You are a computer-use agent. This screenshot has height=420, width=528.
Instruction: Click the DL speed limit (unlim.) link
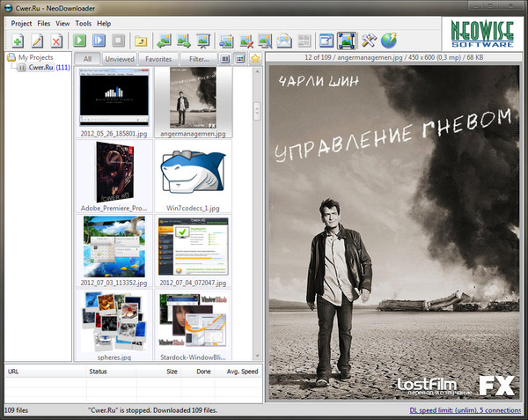pos(444,410)
